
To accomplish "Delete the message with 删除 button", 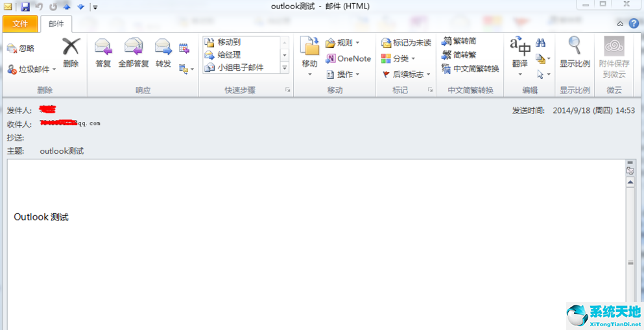I will coord(71,53).
